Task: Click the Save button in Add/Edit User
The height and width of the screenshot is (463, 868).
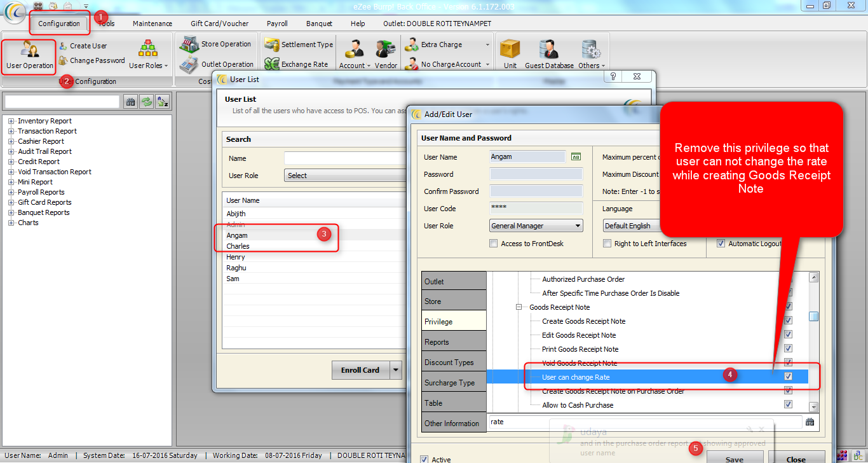Action: coord(734,458)
